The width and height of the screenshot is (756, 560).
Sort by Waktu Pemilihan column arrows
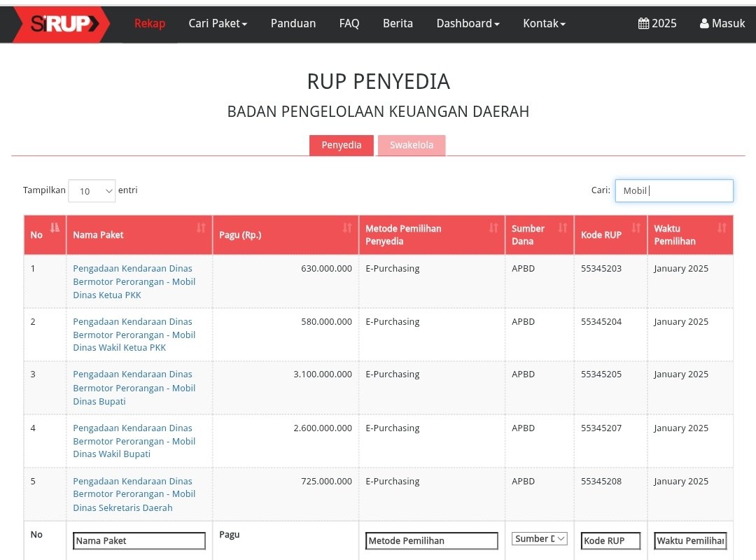pyautogui.click(x=722, y=227)
